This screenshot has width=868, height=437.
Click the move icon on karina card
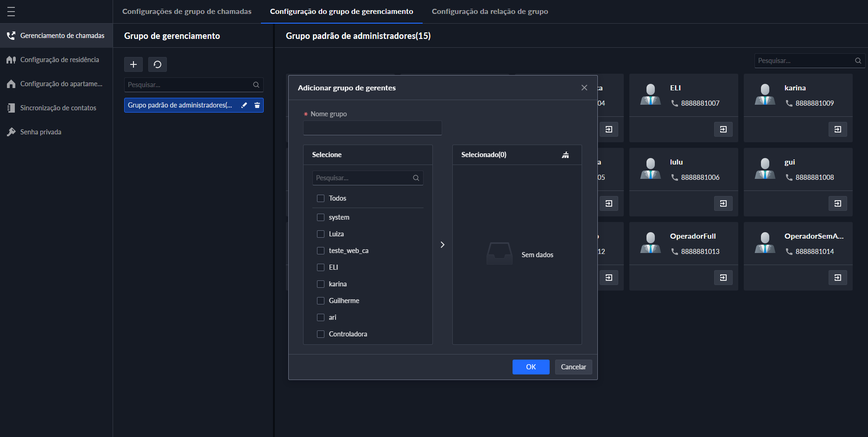pos(837,129)
